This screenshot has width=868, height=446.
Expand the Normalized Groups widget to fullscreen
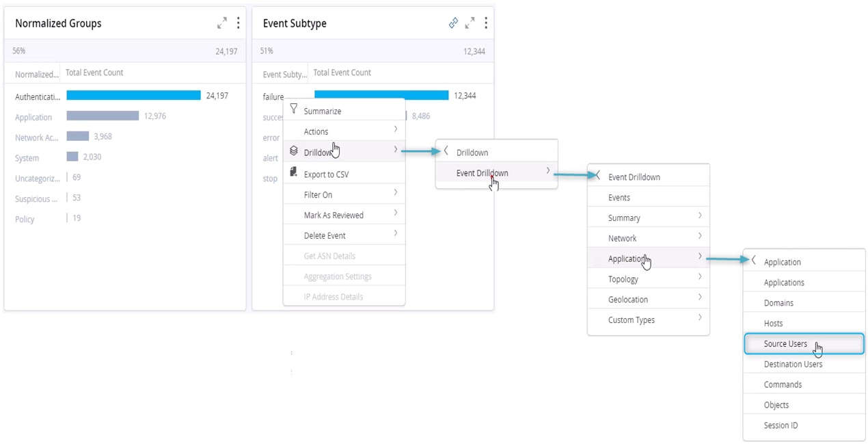pyautogui.click(x=222, y=23)
